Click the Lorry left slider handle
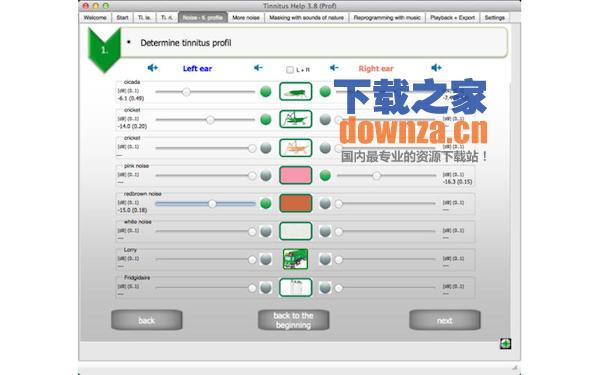Screen dimensions: 600x375 click(x=252, y=260)
